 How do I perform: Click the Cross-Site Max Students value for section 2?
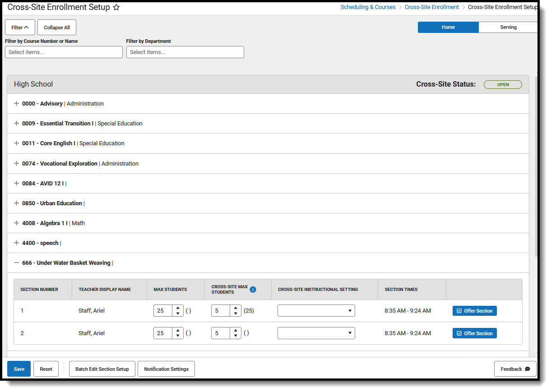pyautogui.click(x=221, y=333)
